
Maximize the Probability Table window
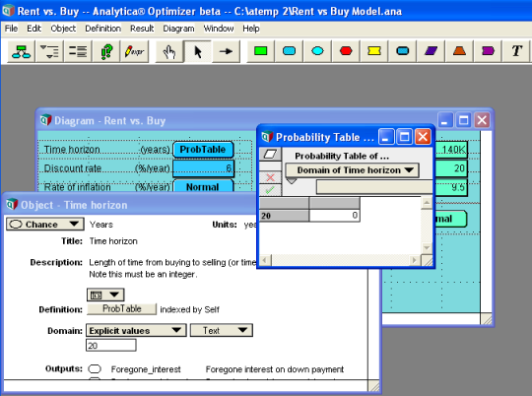pos(405,137)
